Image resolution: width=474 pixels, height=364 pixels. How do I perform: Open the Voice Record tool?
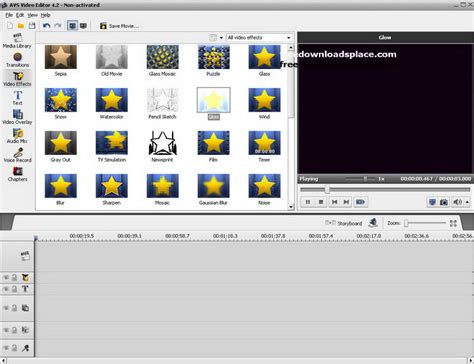pos(18,155)
